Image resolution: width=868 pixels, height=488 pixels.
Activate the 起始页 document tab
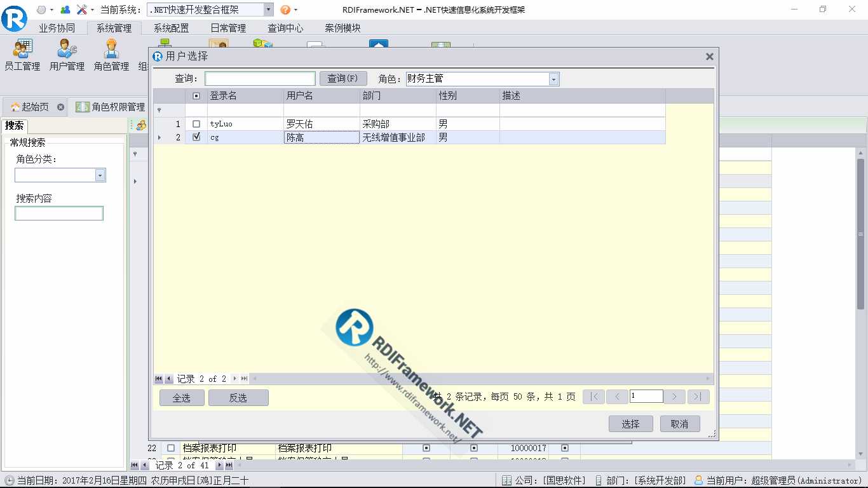coord(35,107)
